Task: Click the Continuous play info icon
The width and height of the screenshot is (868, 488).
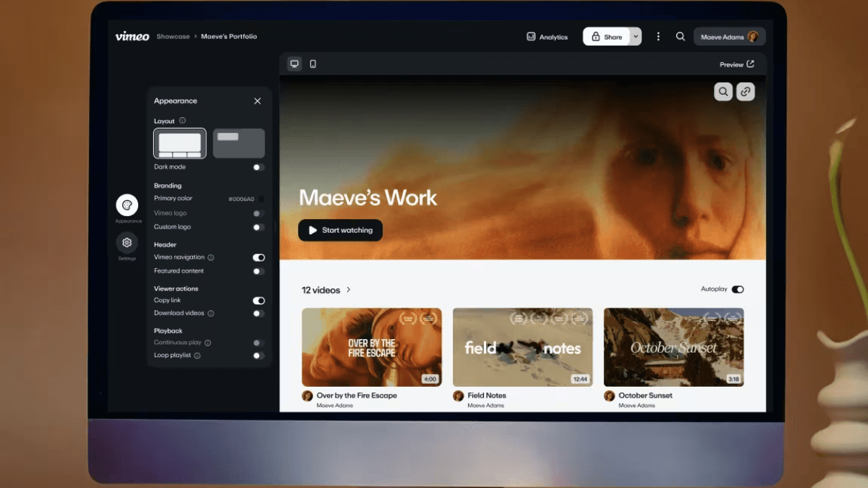Action: pyautogui.click(x=208, y=343)
